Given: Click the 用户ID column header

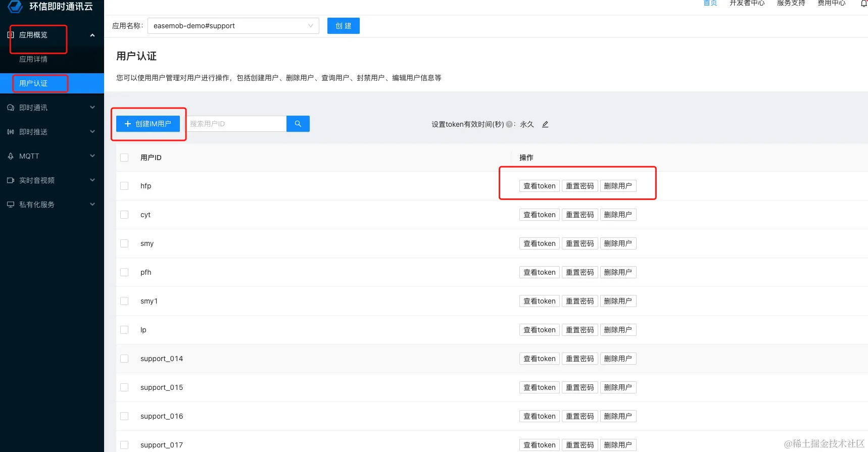Looking at the screenshot, I should [x=151, y=158].
